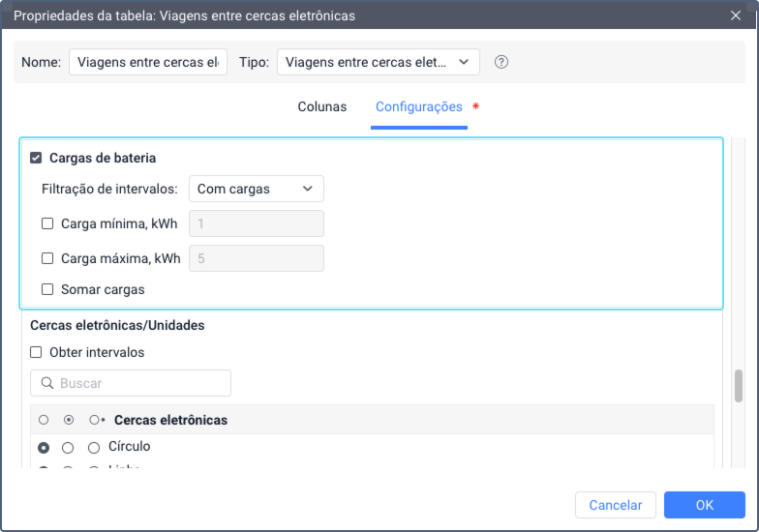Uncheck the Cargas de bateria checkbox

[36, 158]
